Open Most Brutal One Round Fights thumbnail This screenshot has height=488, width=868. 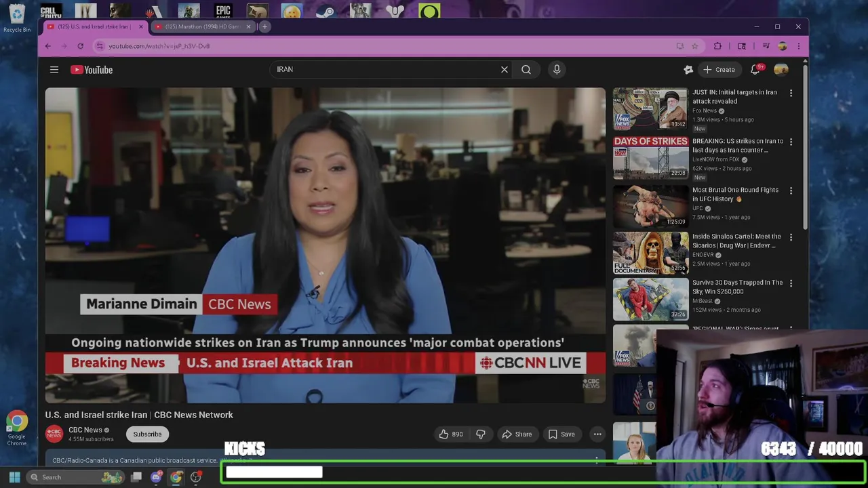pos(650,206)
